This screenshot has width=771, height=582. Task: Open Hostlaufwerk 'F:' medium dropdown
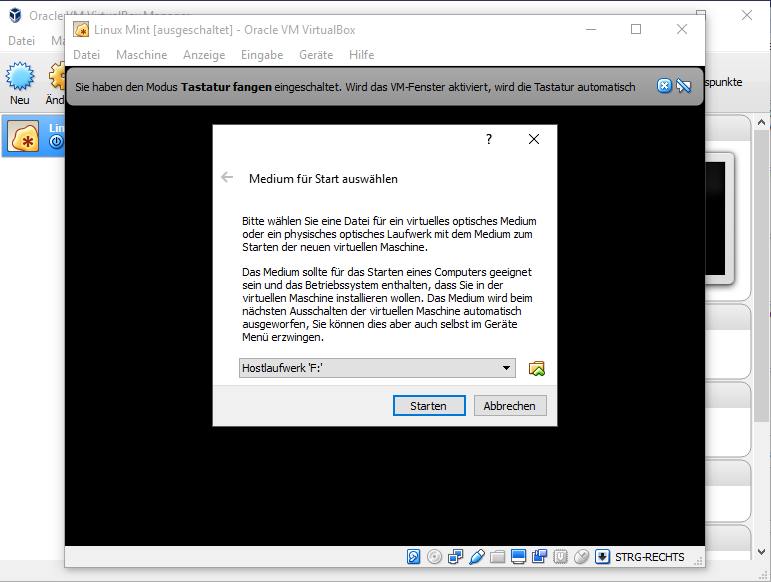tap(377, 368)
